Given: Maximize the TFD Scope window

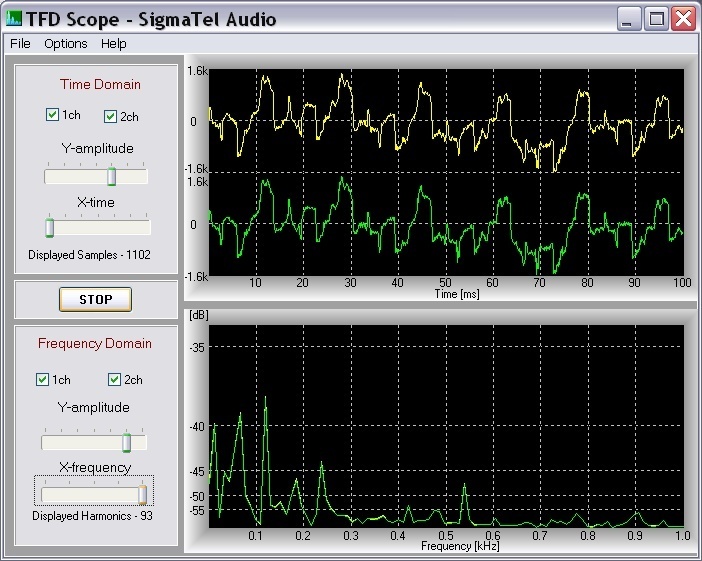Looking at the screenshot, I should tap(656, 19).
